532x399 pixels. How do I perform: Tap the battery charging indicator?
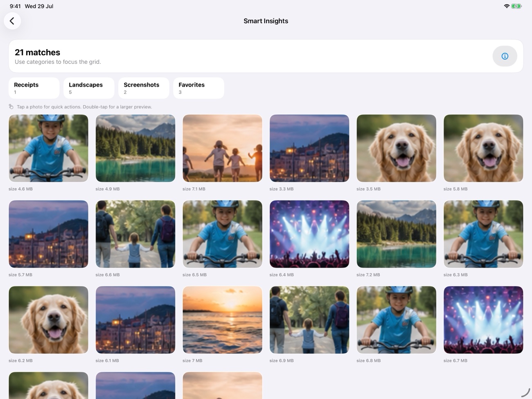(x=516, y=6)
